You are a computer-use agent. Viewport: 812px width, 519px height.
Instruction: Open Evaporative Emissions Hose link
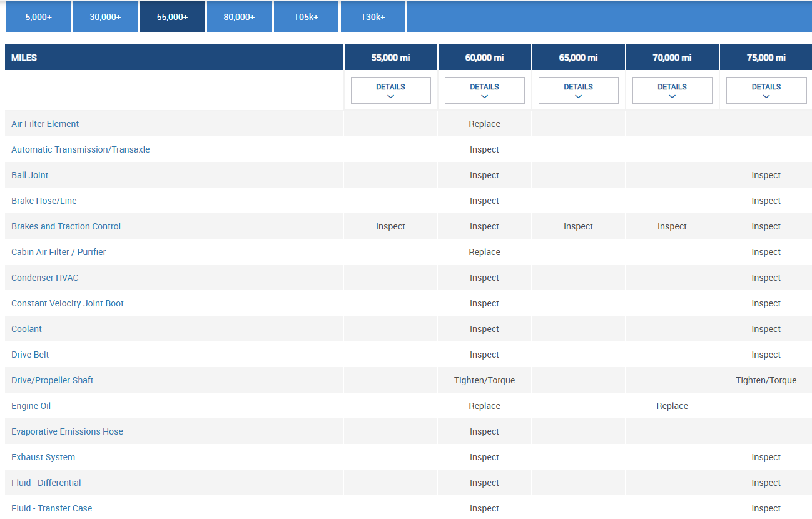pos(67,431)
